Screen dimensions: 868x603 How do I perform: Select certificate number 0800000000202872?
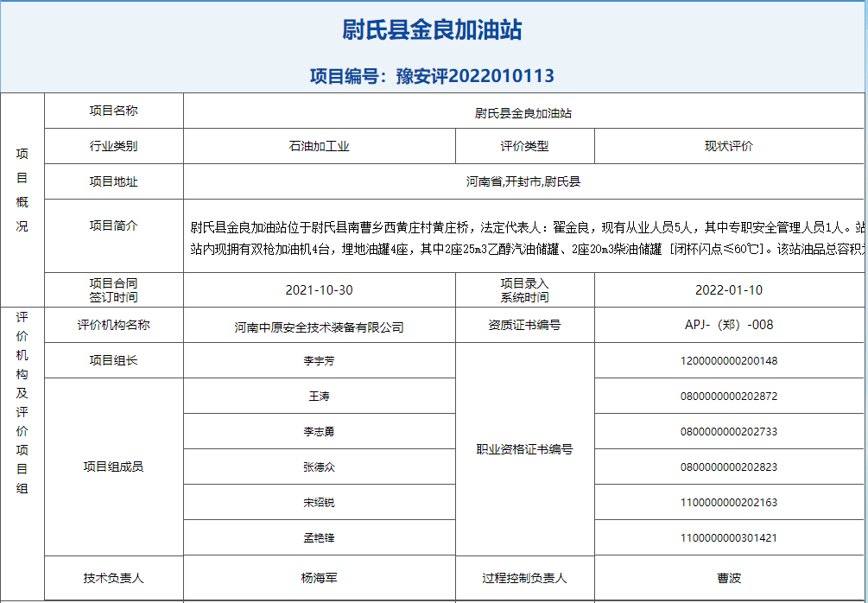point(728,397)
